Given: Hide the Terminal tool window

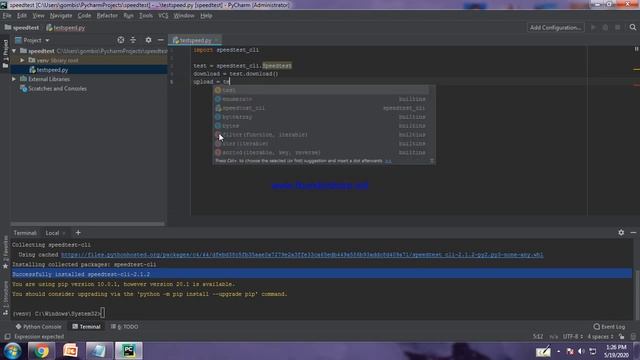Looking at the screenshot, I should [633, 232].
